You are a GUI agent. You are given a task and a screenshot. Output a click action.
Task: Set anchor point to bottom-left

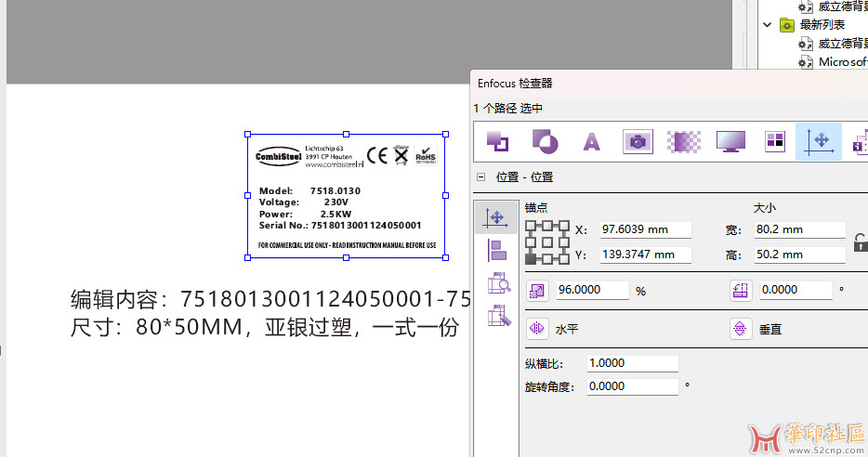531,258
